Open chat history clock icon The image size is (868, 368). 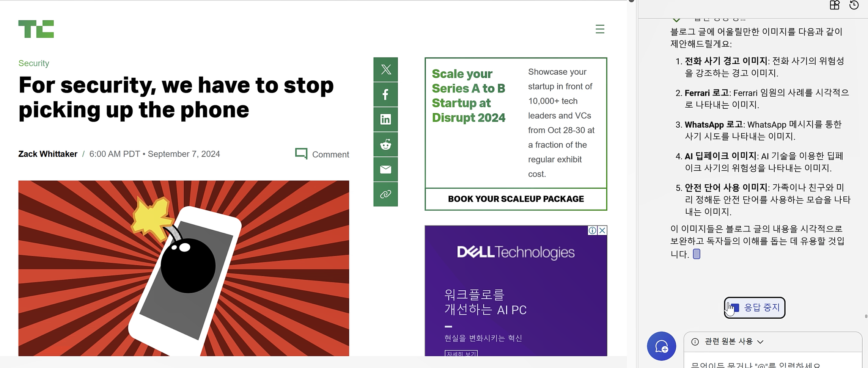[854, 5]
